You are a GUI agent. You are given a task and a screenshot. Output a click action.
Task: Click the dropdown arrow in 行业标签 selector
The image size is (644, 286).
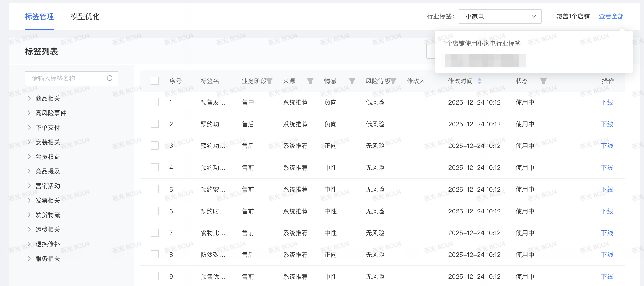click(x=534, y=16)
